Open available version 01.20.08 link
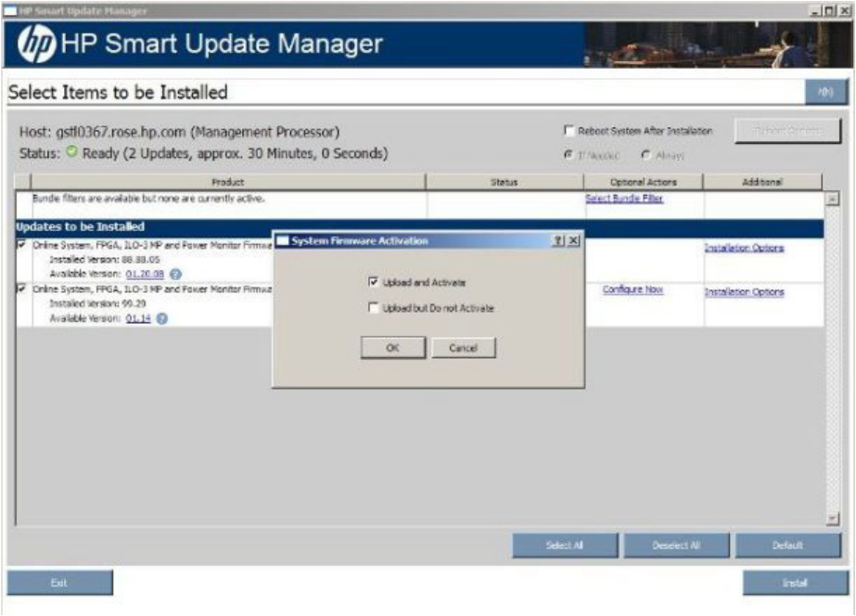 point(145,275)
